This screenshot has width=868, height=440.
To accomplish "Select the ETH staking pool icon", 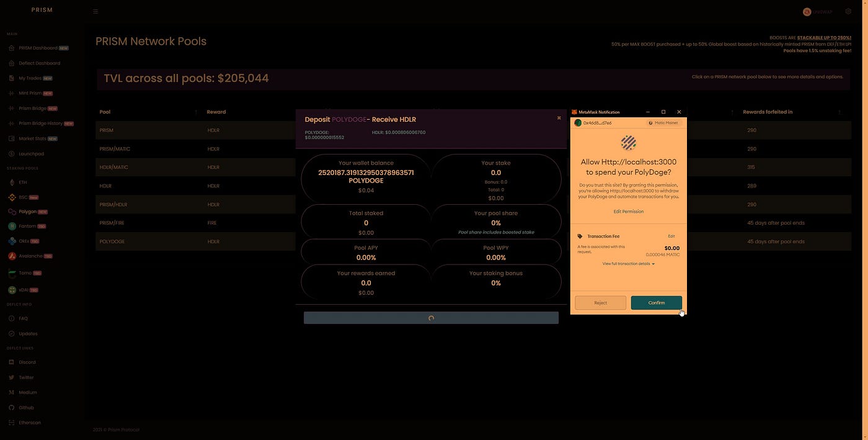I will [12, 182].
